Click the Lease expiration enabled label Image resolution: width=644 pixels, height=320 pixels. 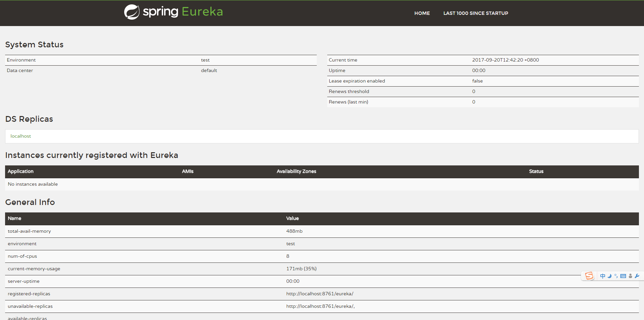pyautogui.click(x=357, y=81)
